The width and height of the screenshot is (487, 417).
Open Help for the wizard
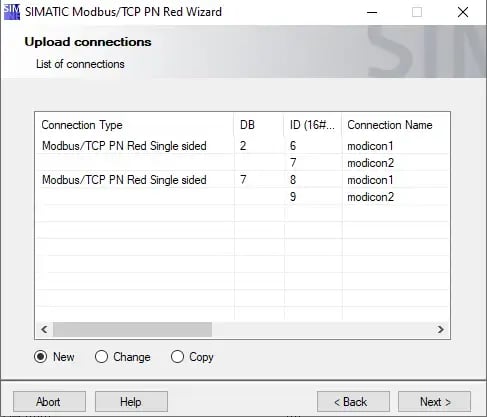pos(131,402)
